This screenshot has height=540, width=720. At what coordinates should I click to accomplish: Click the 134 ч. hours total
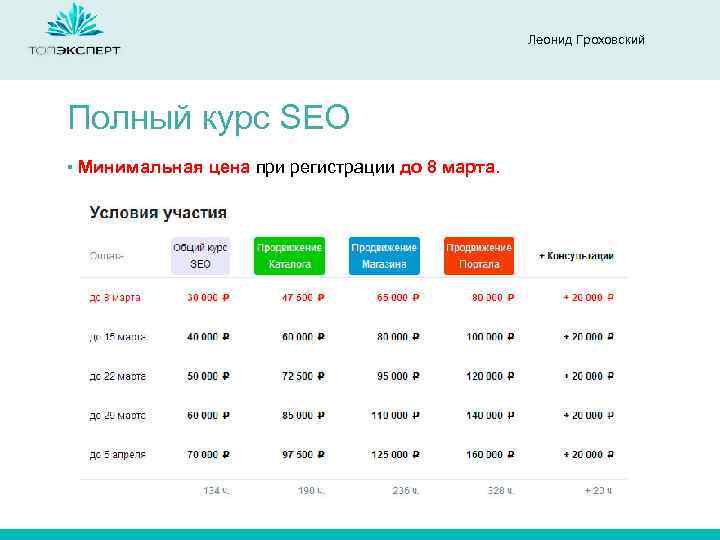[x=217, y=491]
